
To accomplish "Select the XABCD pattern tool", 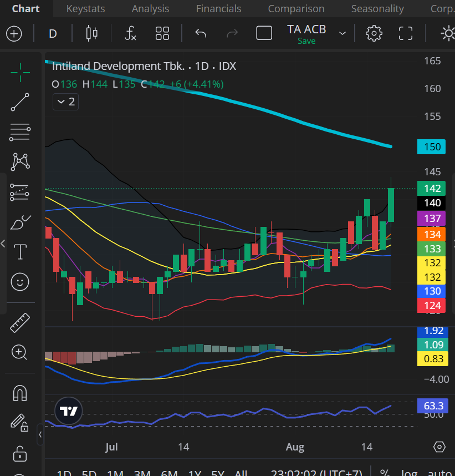I will (x=20, y=162).
